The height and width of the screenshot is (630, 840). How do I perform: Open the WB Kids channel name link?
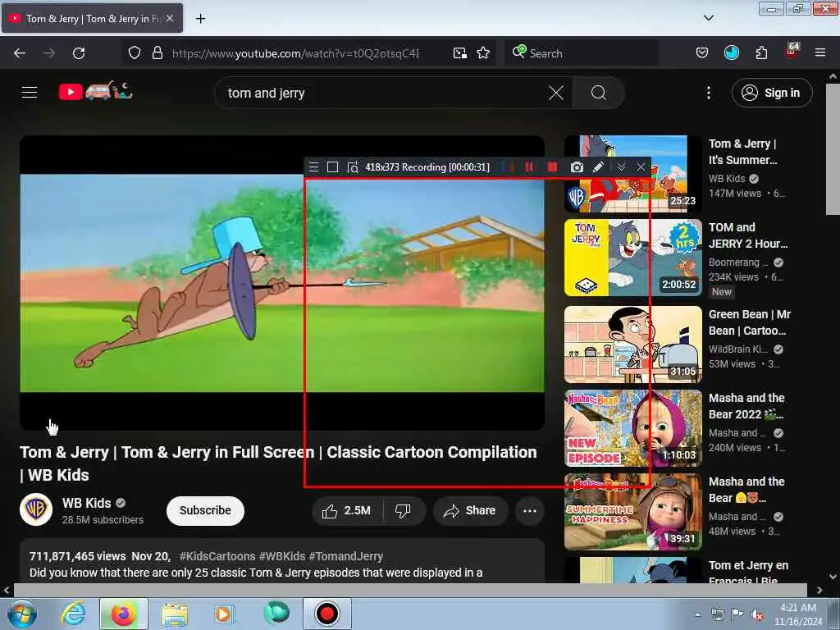[86, 503]
